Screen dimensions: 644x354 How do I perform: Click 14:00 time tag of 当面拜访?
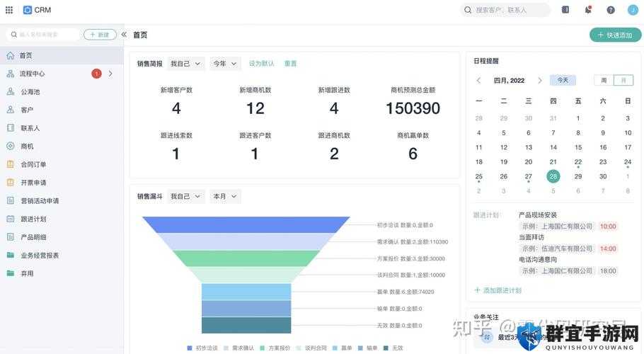[608, 249]
